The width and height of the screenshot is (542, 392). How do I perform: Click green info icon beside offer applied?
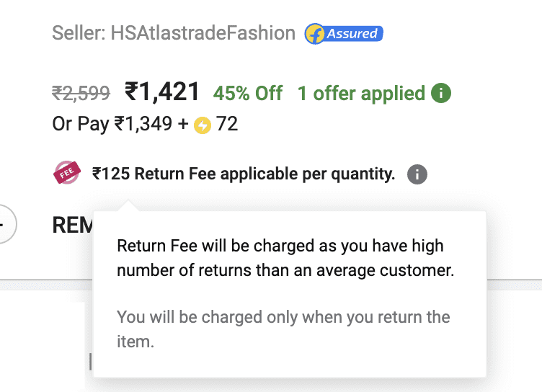(x=440, y=93)
